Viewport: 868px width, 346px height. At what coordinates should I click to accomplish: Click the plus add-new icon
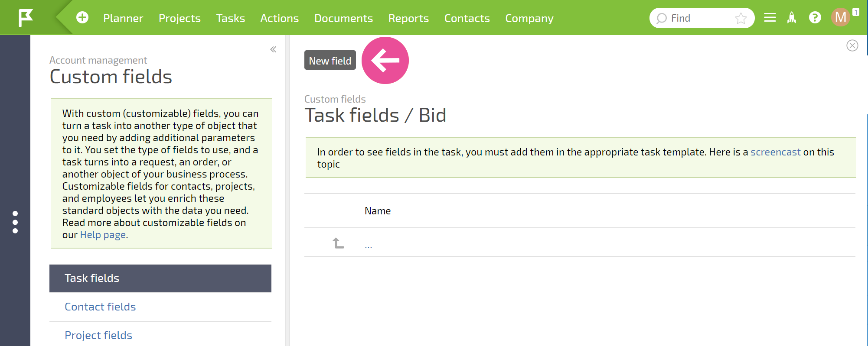82,18
